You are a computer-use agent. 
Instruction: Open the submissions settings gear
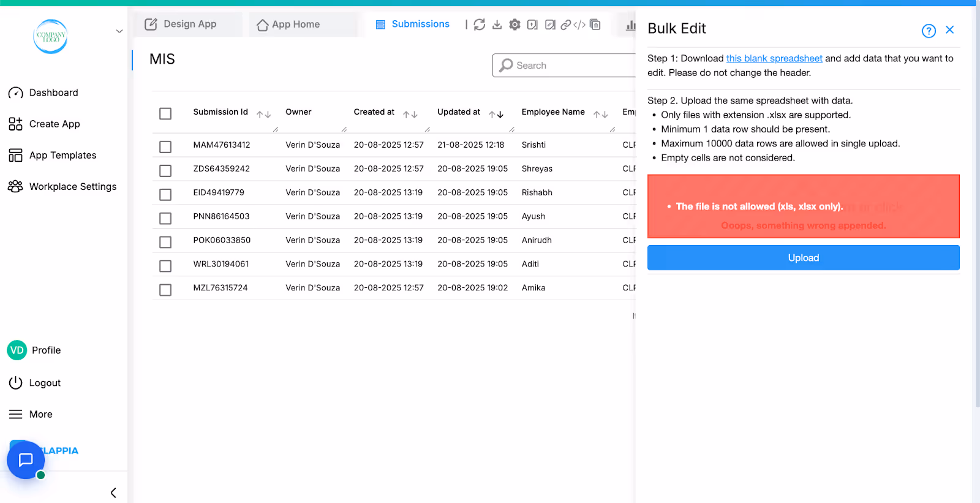pyautogui.click(x=514, y=25)
